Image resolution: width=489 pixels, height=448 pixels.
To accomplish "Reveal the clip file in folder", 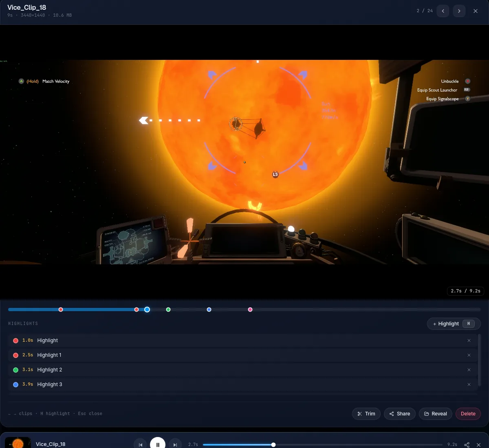I will [x=436, y=414].
